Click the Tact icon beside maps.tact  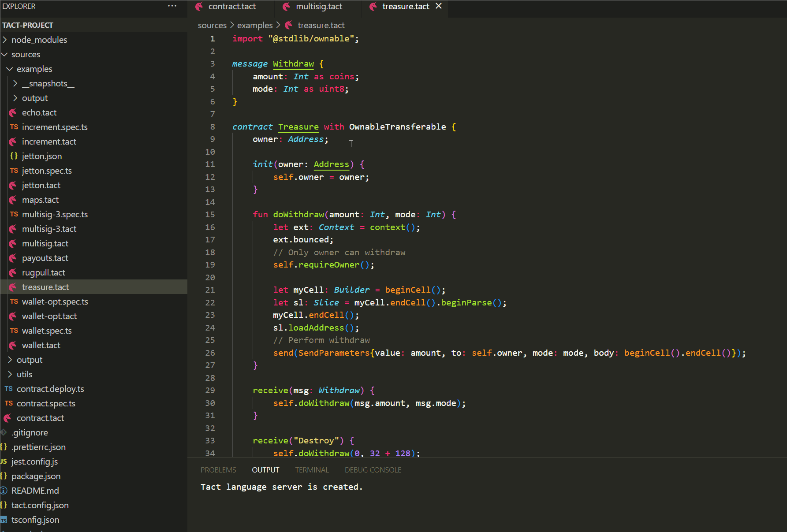(13, 200)
